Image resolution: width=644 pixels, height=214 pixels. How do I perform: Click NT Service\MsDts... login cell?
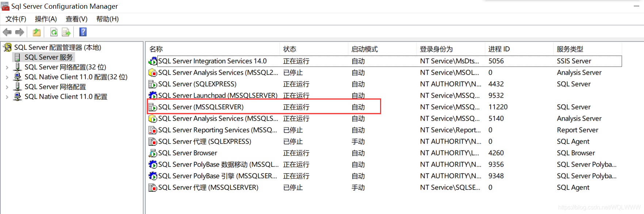tap(449, 61)
